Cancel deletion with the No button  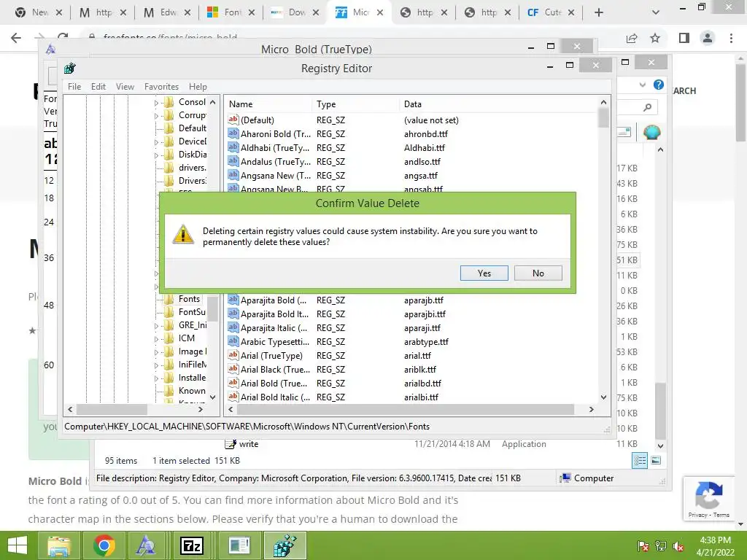(x=538, y=273)
